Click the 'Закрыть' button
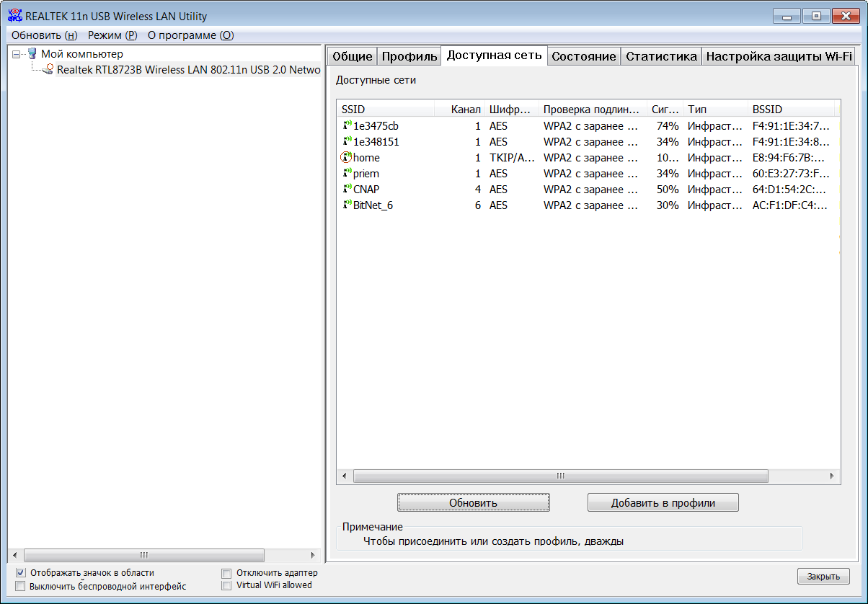The image size is (868, 604). pyautogui.click(x=823, y=577)
